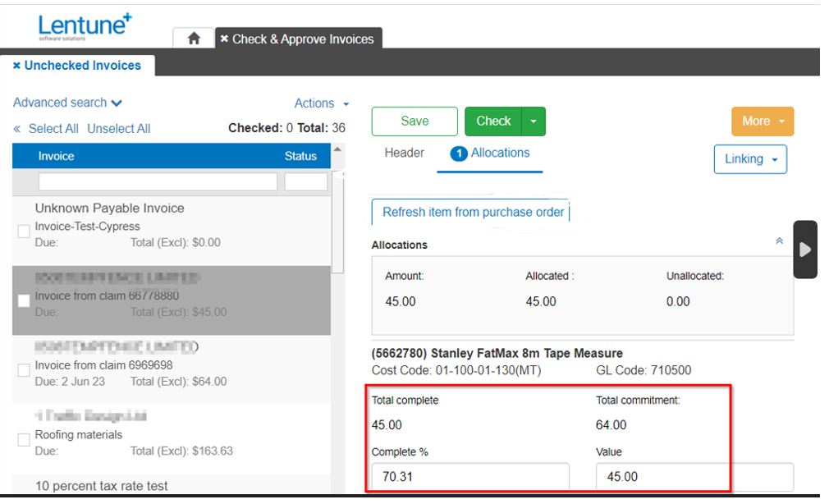
Task: Open the Check button dropdown arrow
Action: [x=531, y=121]
